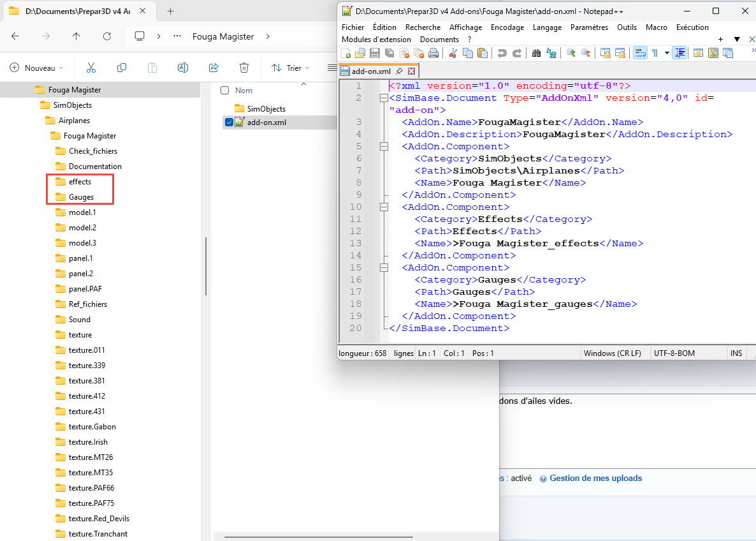Click the Nom column header
Screen dimensions: 756x541
(x=244, y=90)
